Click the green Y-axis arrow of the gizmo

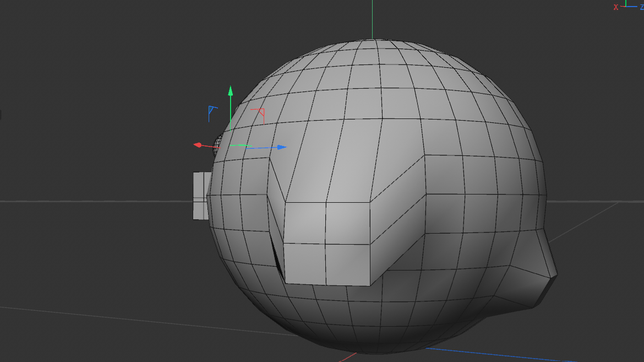pos(231,91)
